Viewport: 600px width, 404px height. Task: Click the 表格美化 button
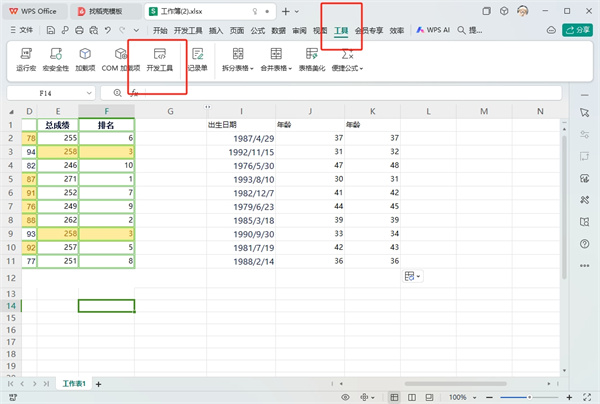pos(320,68)
